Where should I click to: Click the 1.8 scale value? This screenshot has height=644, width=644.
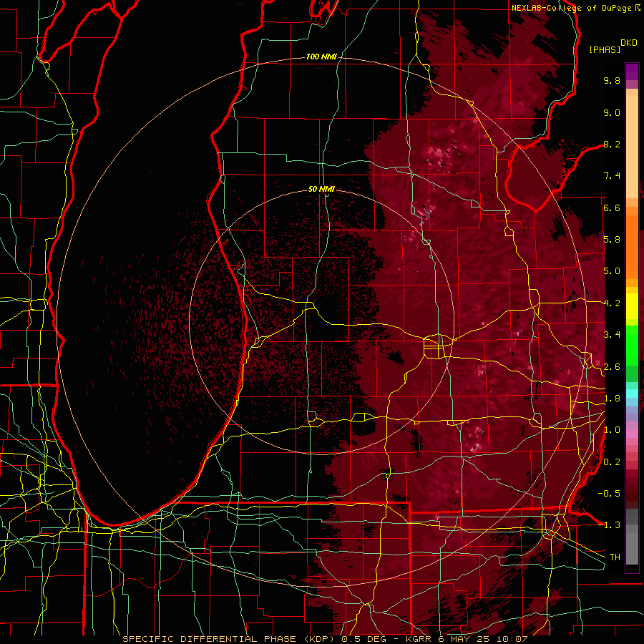point(612,399)
